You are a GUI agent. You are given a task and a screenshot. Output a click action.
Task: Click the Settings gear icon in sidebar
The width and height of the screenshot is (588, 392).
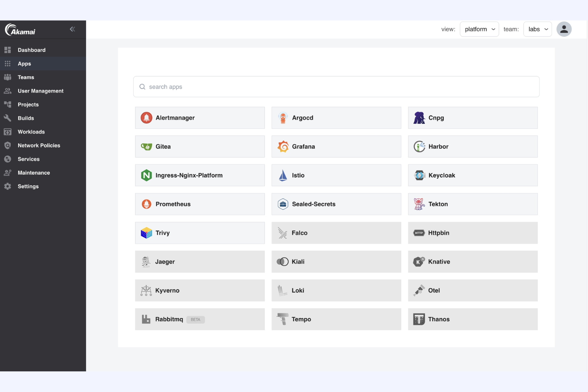pyautogui.click(x=8, y=186)
